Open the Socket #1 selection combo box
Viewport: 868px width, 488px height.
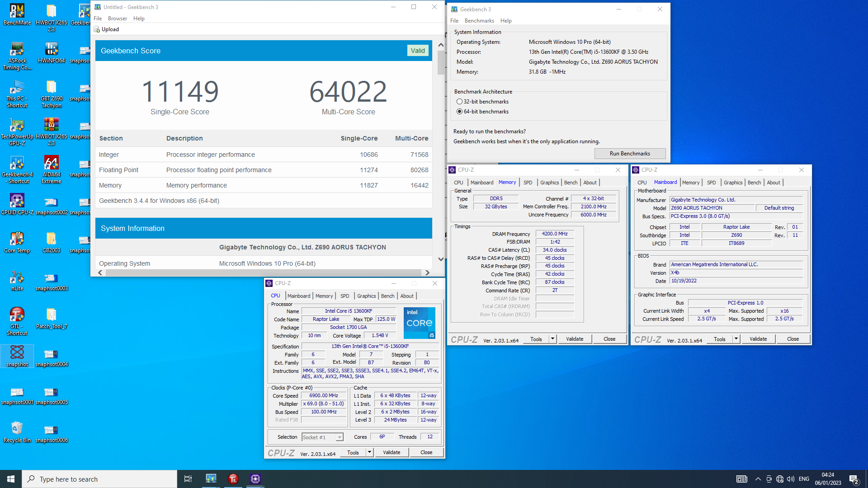click(x=322, y=437)
